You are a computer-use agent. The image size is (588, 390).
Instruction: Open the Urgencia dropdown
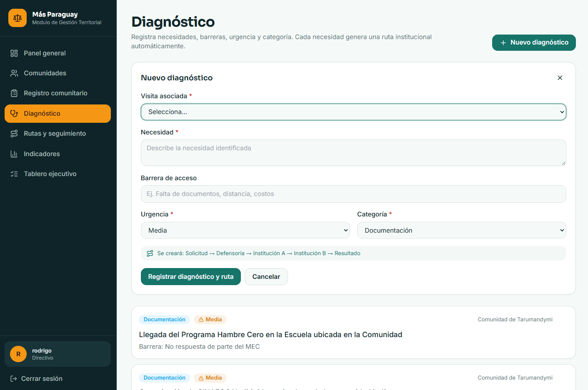click(245, 230)
